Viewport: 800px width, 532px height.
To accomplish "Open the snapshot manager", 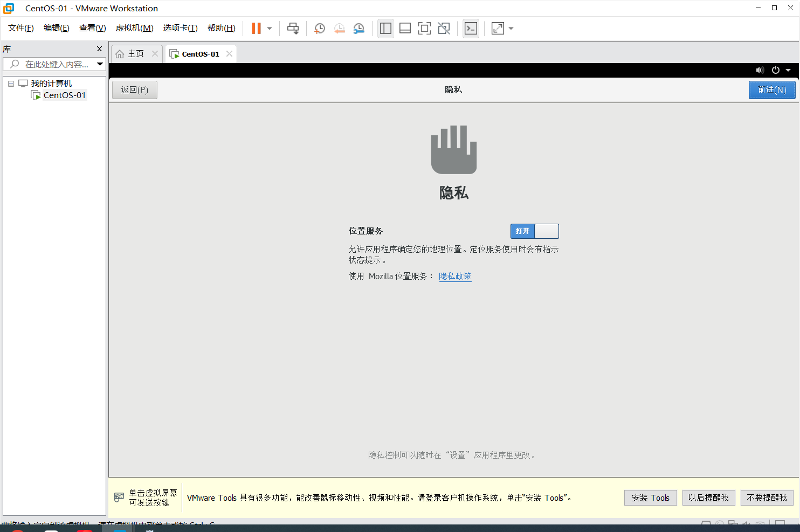I will click(x=358, y=28).
